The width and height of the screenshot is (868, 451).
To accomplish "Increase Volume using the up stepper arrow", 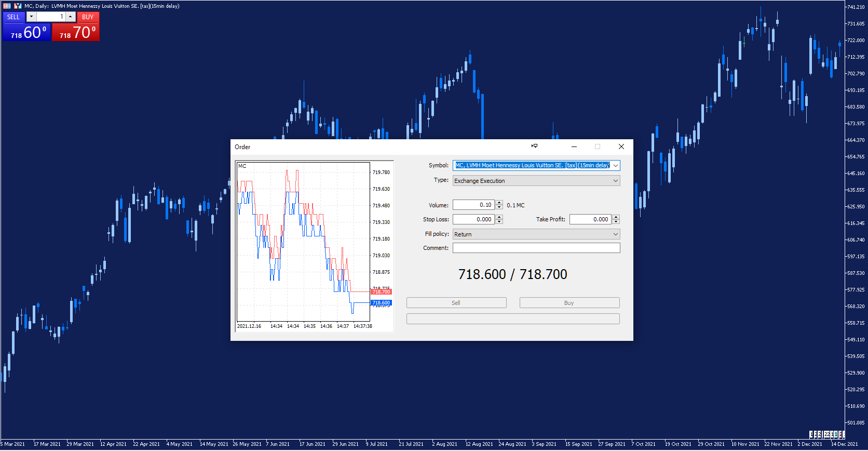I will coord(499,203).
